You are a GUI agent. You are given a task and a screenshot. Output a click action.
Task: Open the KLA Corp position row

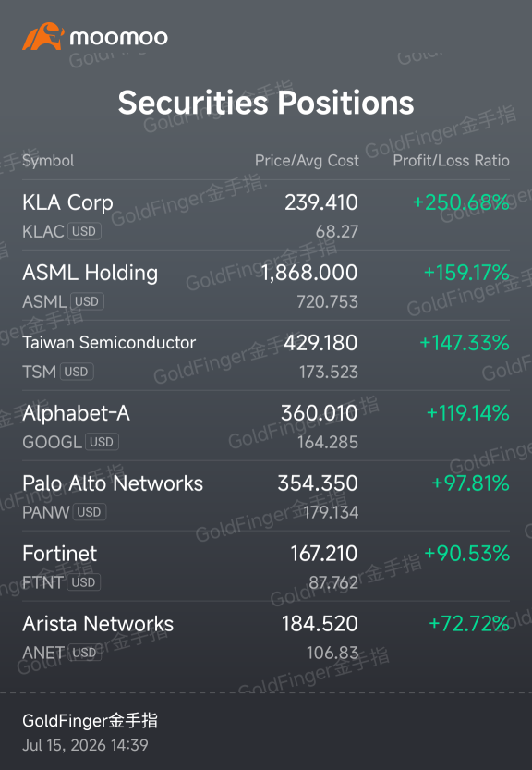(266, 215)
